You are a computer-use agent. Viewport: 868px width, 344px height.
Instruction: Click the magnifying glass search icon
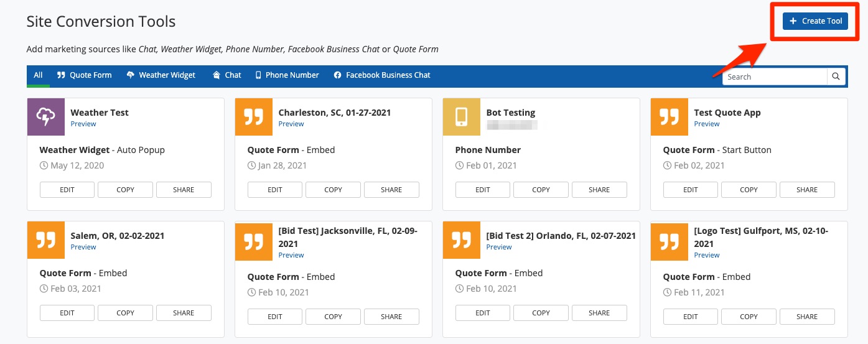click(x=836, y=77)
